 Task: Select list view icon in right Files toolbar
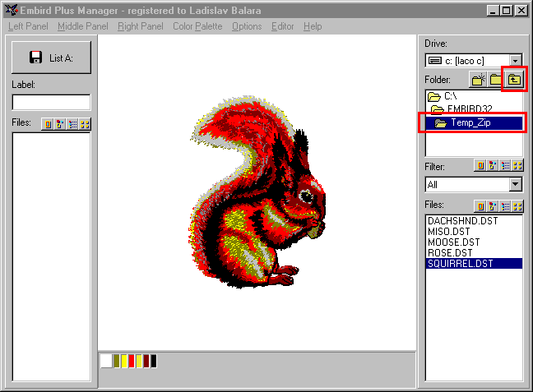[506, 206]
